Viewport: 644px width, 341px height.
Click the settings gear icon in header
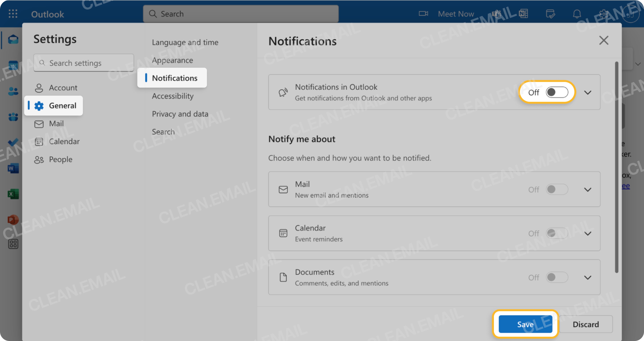604,14
